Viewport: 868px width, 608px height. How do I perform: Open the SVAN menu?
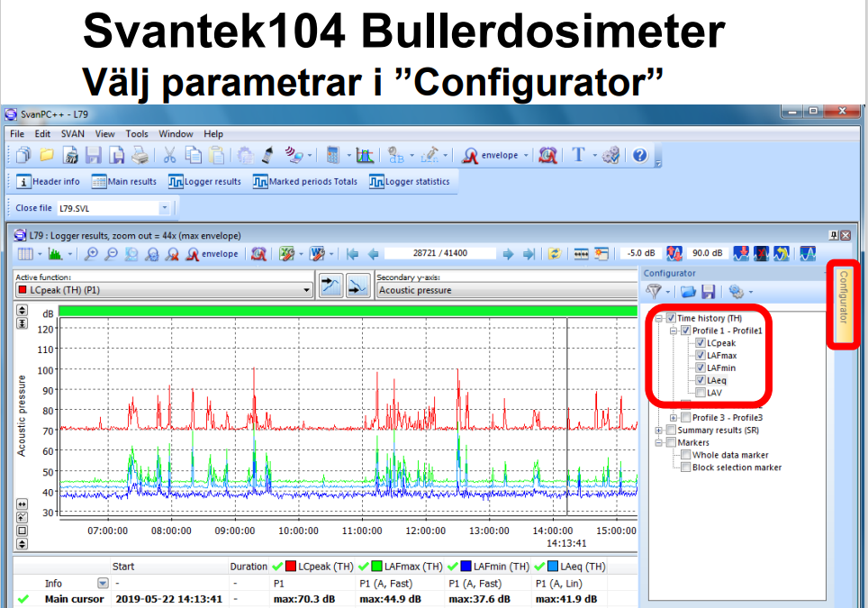point(71,133)
